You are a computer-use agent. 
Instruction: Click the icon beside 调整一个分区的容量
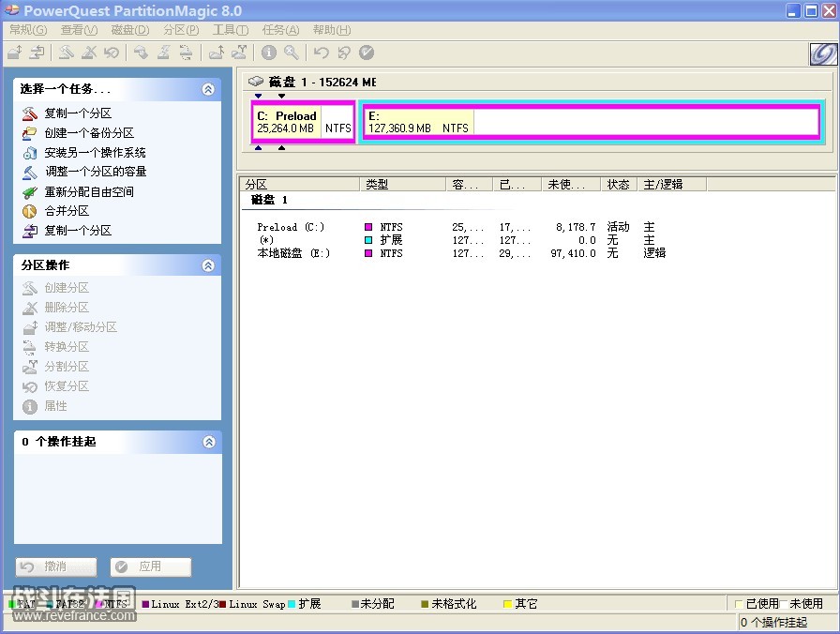29,172
